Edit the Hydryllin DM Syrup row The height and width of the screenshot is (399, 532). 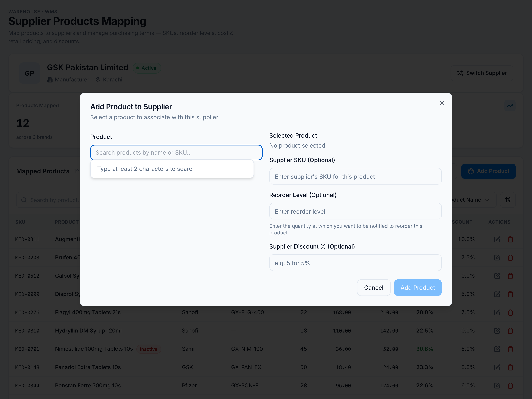pos(497,331)
